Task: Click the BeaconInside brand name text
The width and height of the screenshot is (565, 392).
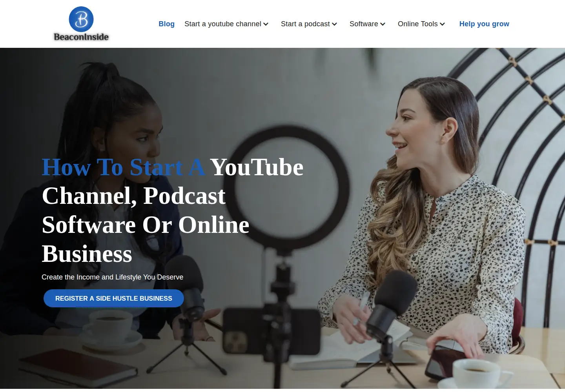Action: coord(81,37)
